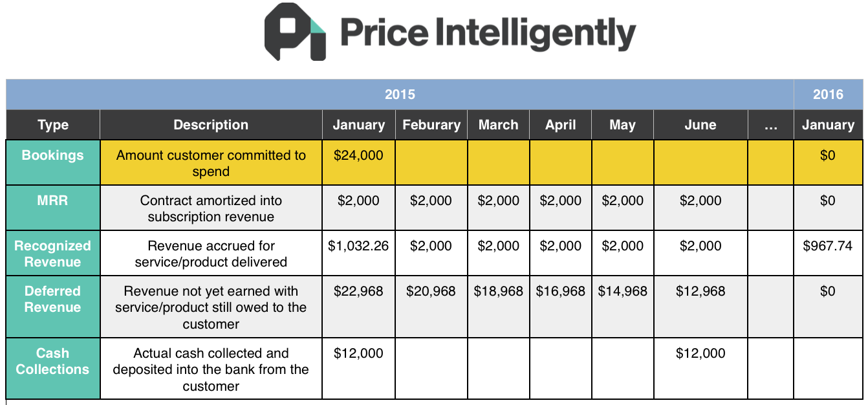
Task: Click the Description column header
Action: [x=211, y=125]
